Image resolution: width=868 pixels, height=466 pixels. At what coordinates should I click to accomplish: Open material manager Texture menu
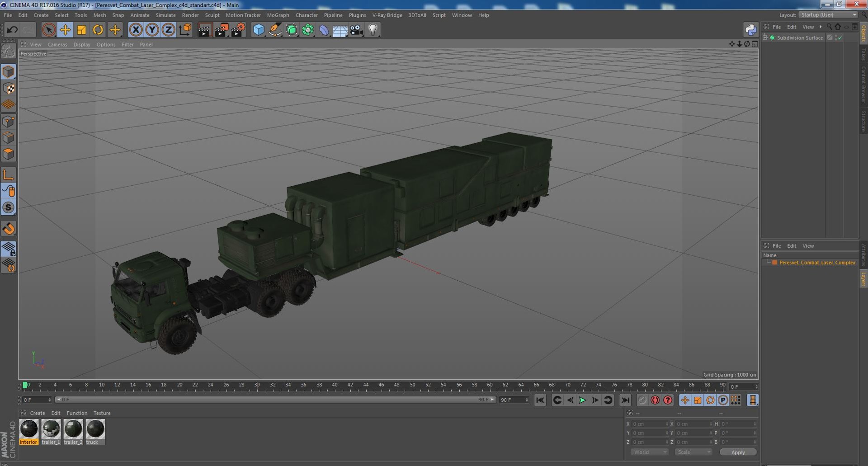click(x=102, y=413)
